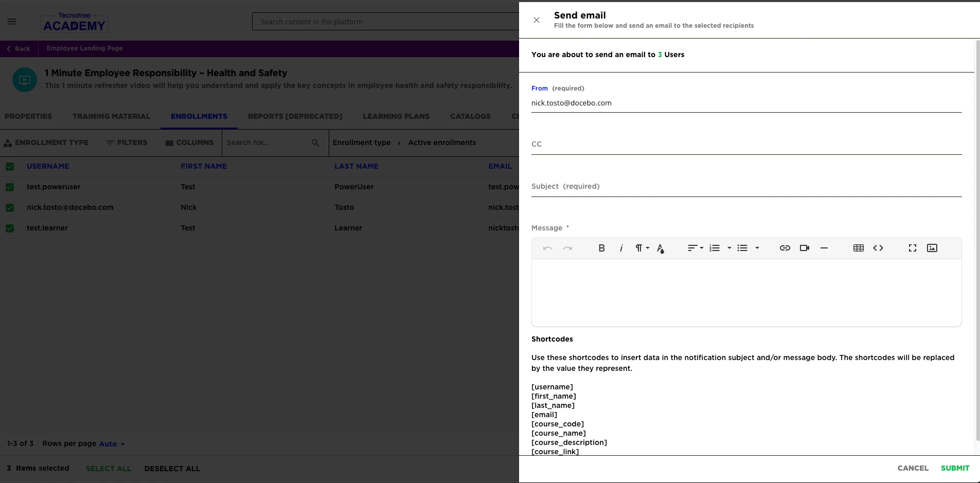Switch to the Training Material tab
This screenshot has width=980, height=483.
111,116
